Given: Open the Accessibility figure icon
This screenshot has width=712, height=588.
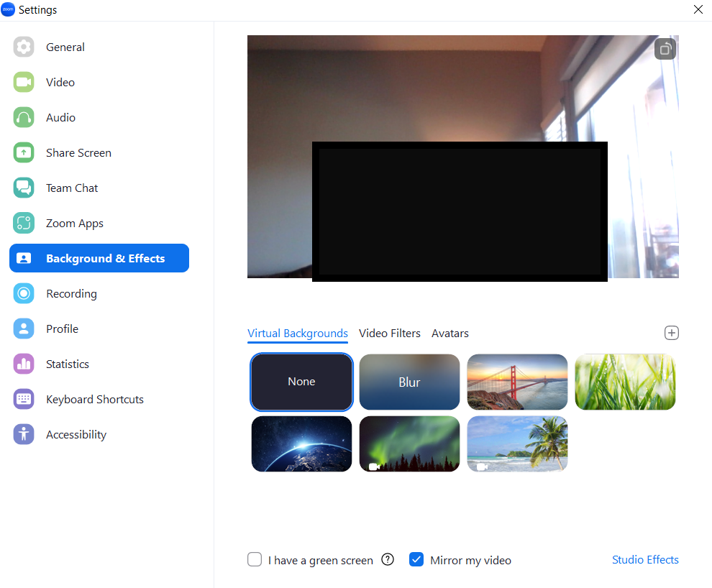Looking at the screenshot, I should pyautogui.click(x=24, y=435).
